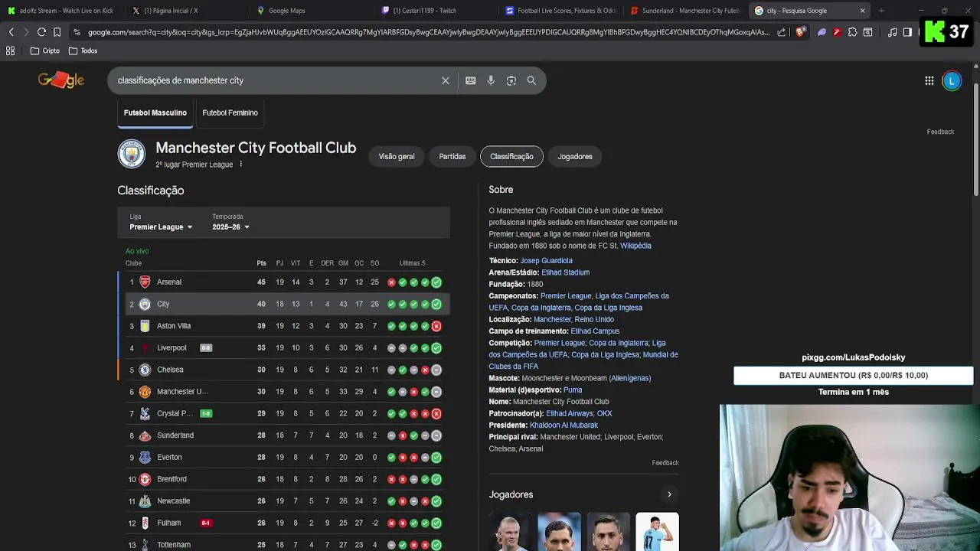The image size is (980, 551).
Task: Switch to the Futebol Masculino tab
Action: click(155, 112)
